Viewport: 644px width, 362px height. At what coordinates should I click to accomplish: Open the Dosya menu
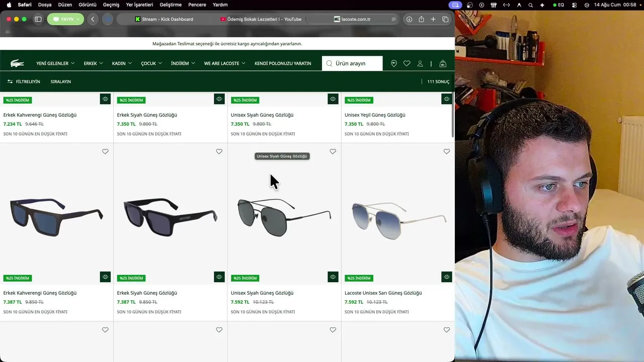click(x=45, y=5)
